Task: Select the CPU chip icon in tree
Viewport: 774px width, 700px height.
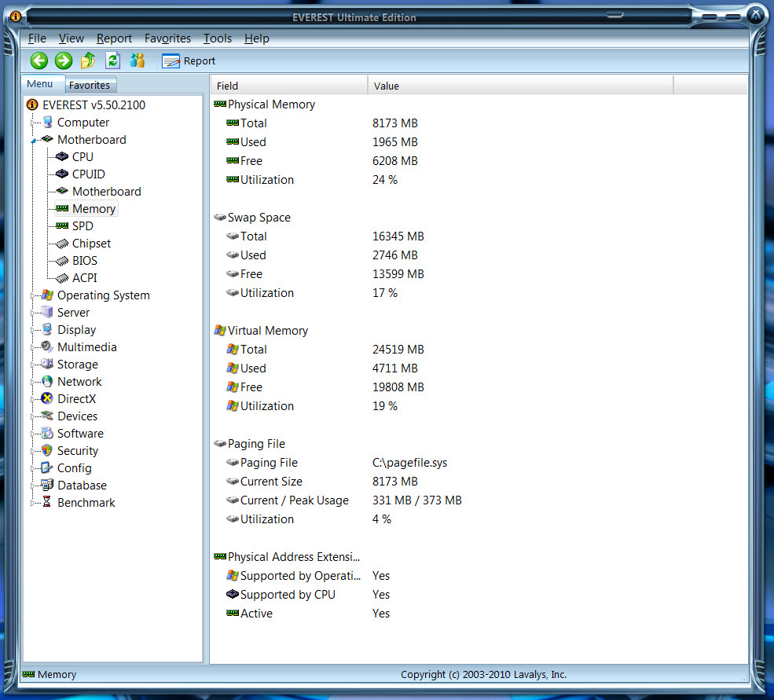Action: click(62, 157)
